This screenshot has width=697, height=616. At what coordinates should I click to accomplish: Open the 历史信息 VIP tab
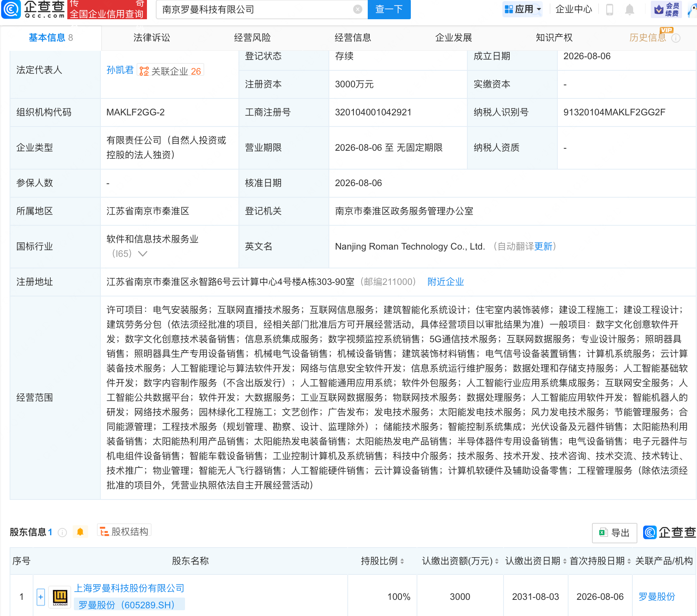click(x=648, y=38)
